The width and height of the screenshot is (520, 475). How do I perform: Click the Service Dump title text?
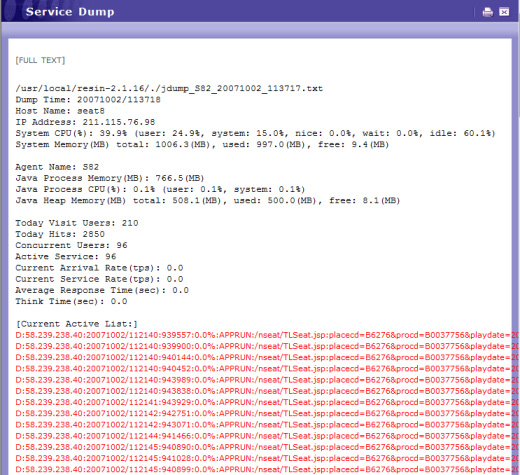70,12
